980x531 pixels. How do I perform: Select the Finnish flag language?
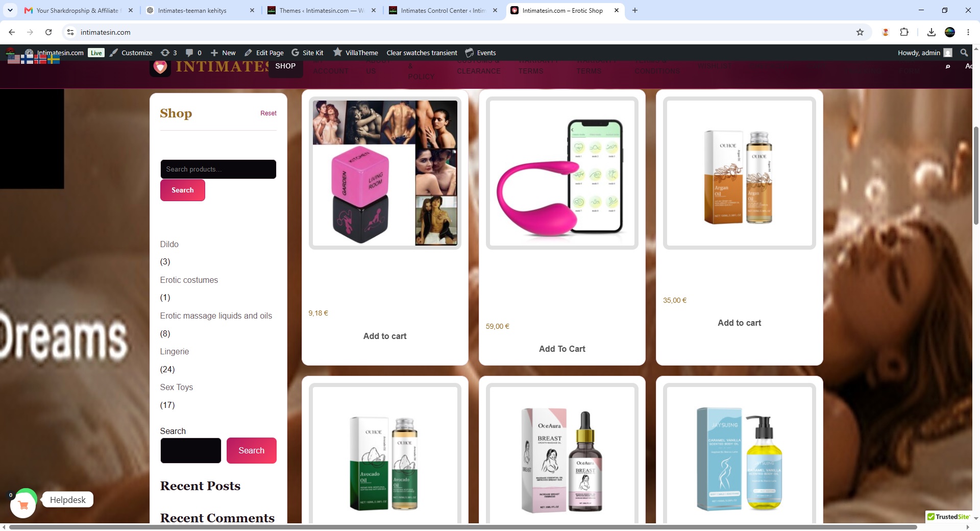click(27, 59)
